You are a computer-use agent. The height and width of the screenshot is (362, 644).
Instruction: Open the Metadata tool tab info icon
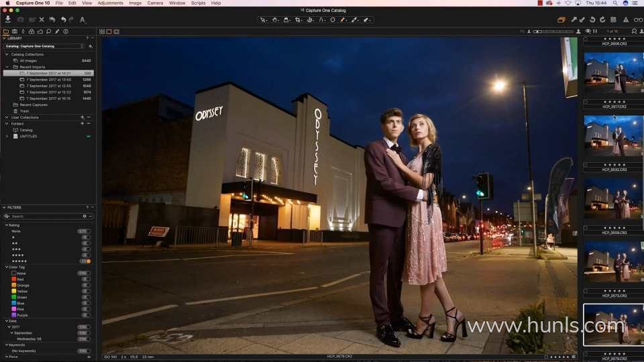tap(66, 32)
